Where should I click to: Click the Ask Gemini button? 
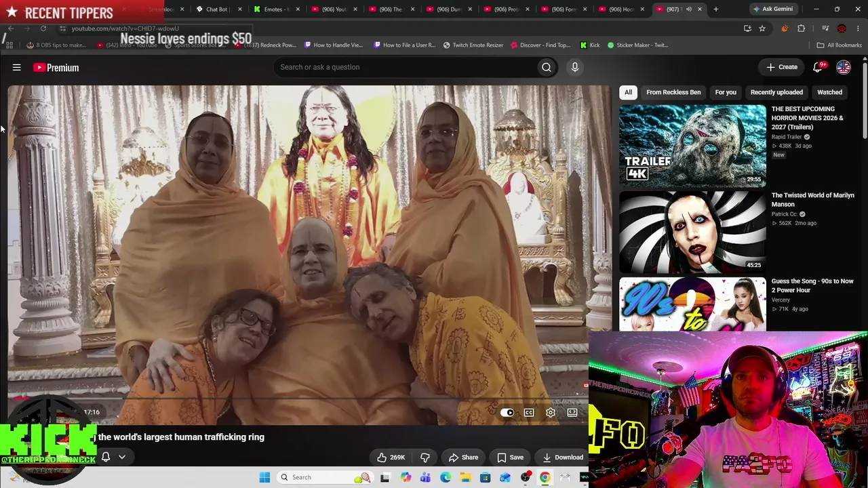[x=772, y=9]
